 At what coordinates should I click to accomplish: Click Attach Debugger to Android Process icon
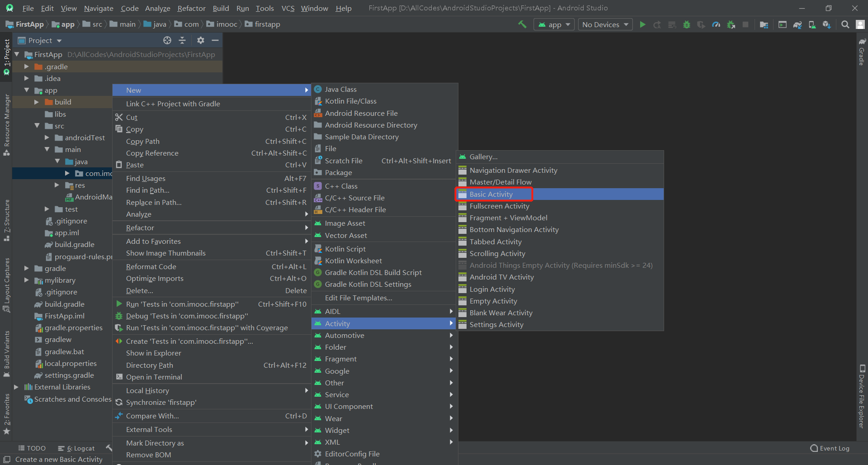tap(731, 24)
